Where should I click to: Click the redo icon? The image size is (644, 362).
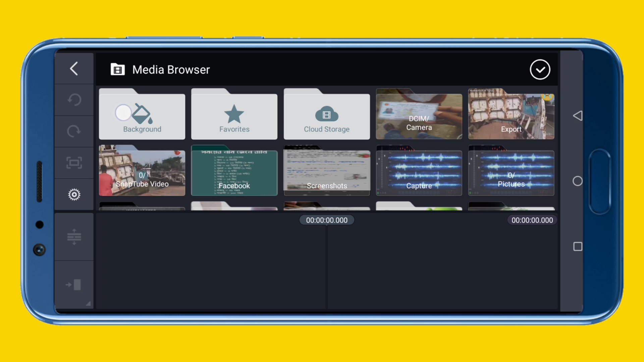click(x=74, y=131)
